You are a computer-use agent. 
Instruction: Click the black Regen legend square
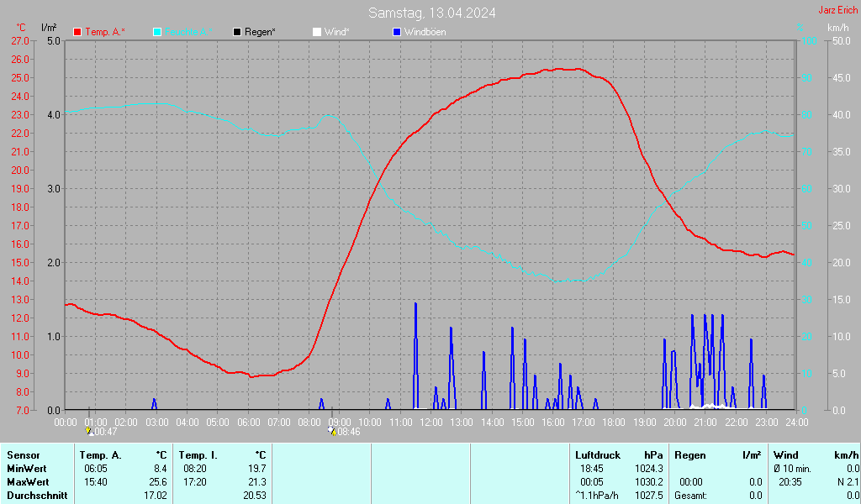point(238,32)
